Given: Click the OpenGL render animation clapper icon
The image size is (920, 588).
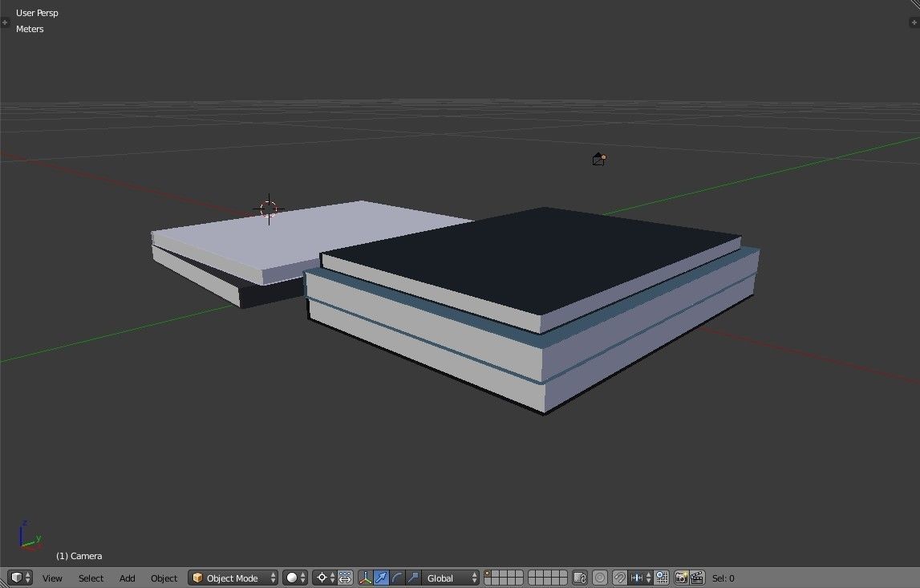Looking at the screenshot, I should (x=697, y=578).
